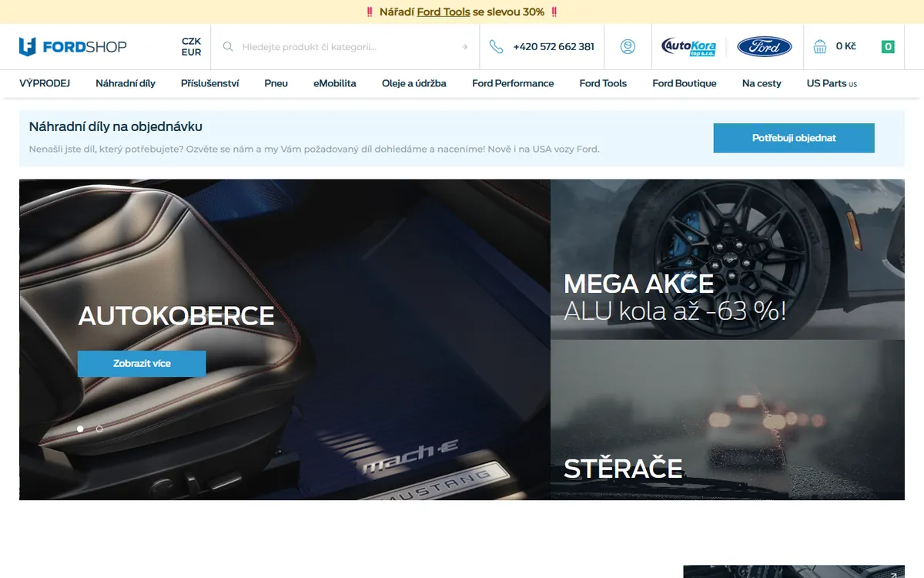Open the eMobilita menu
This screenshot has height=578, width=924.
pyautogui.click(x=335, y=83)
